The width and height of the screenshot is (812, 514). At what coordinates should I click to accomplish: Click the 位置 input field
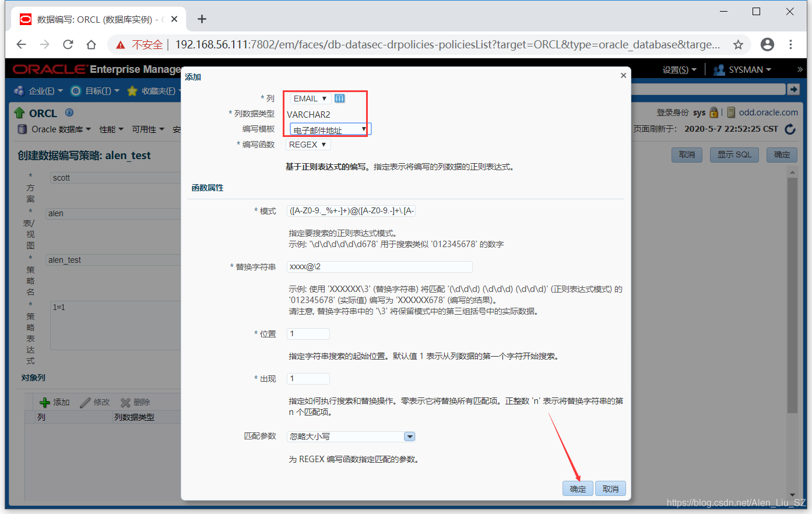click(x=308, y=334)
